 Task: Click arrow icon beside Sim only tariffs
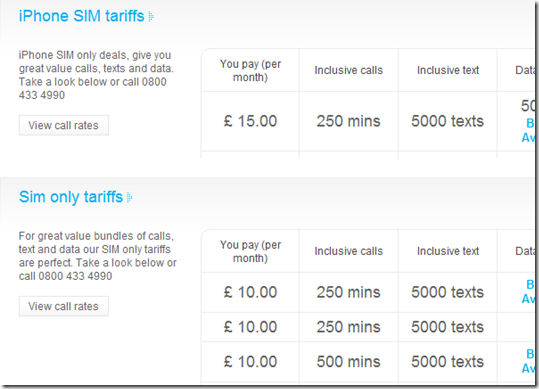pos(130,198)
